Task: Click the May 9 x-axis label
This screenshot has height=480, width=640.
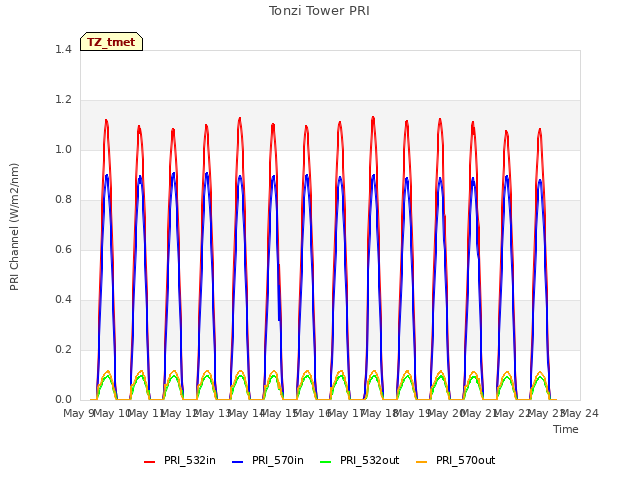Action: (x=79, y=414)
